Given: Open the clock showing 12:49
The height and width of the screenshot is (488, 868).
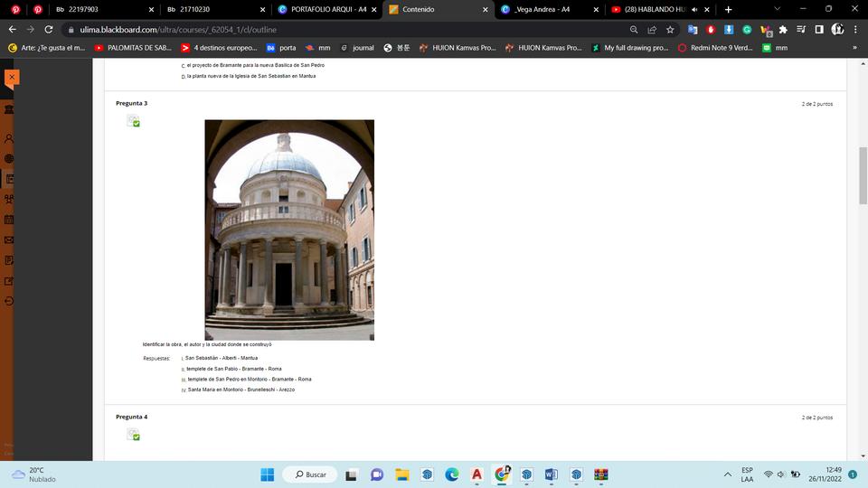Looking at the screenshot, I should click(x=825, y=474).
